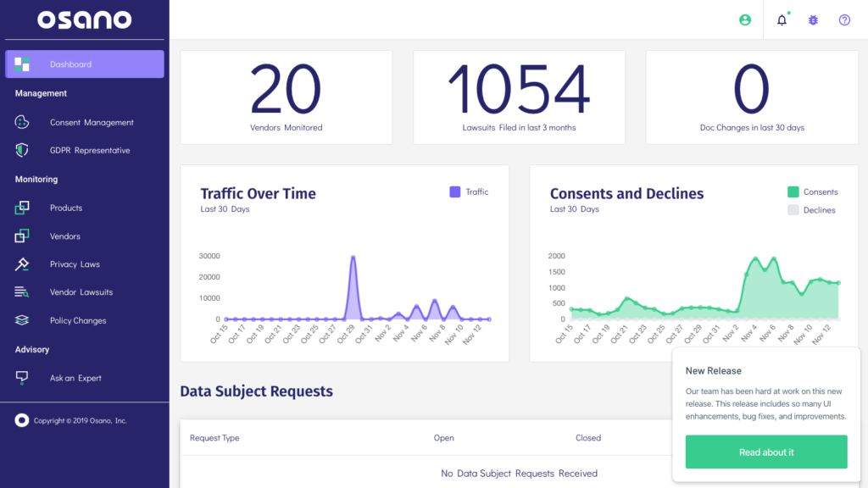Click the Read about it button

[765, 452]
